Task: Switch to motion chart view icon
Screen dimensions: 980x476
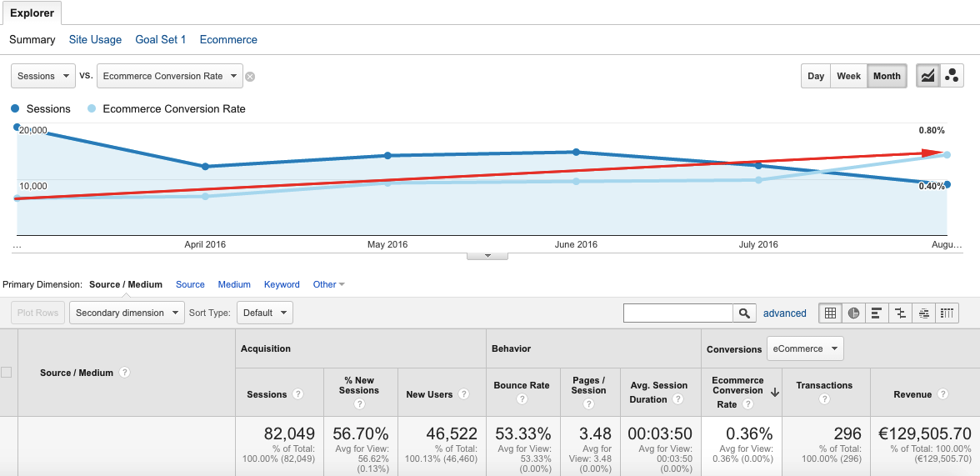Action: tap(952, 76)
